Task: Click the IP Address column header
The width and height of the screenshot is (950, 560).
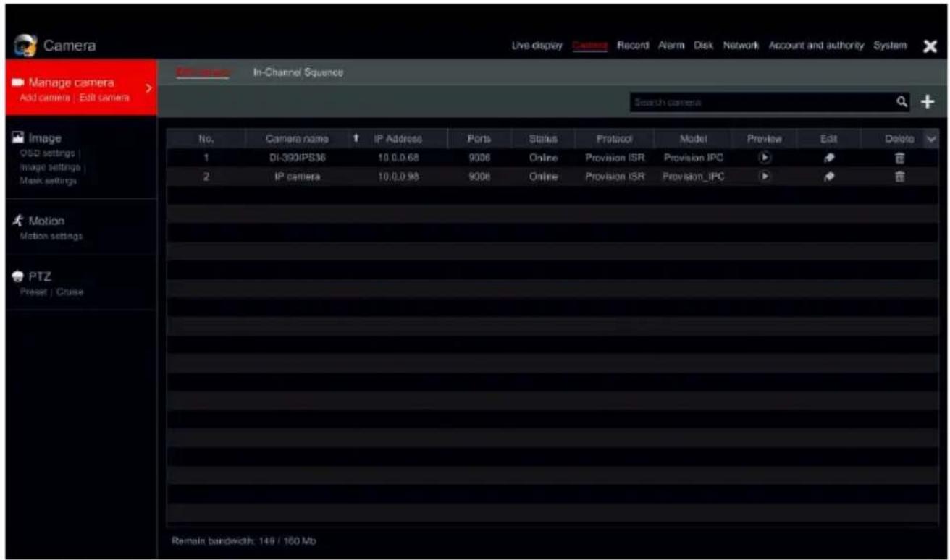Action: [398, 138]
